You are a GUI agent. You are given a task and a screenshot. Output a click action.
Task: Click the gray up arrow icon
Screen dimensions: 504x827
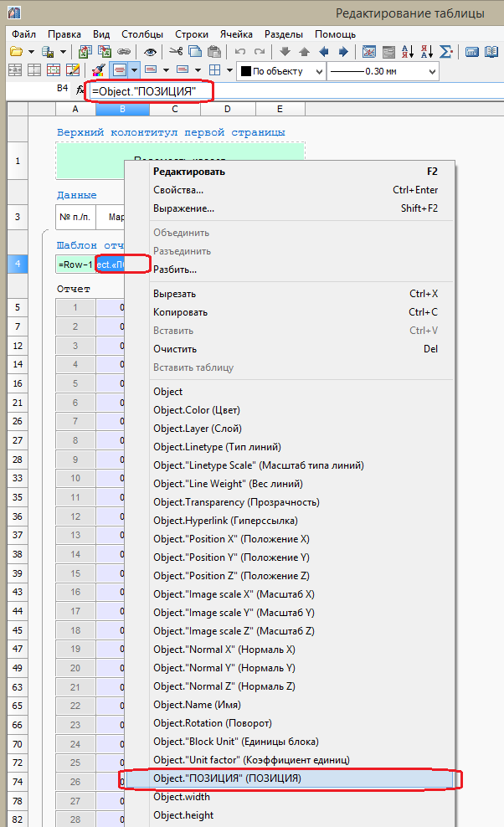pos(305,52)
